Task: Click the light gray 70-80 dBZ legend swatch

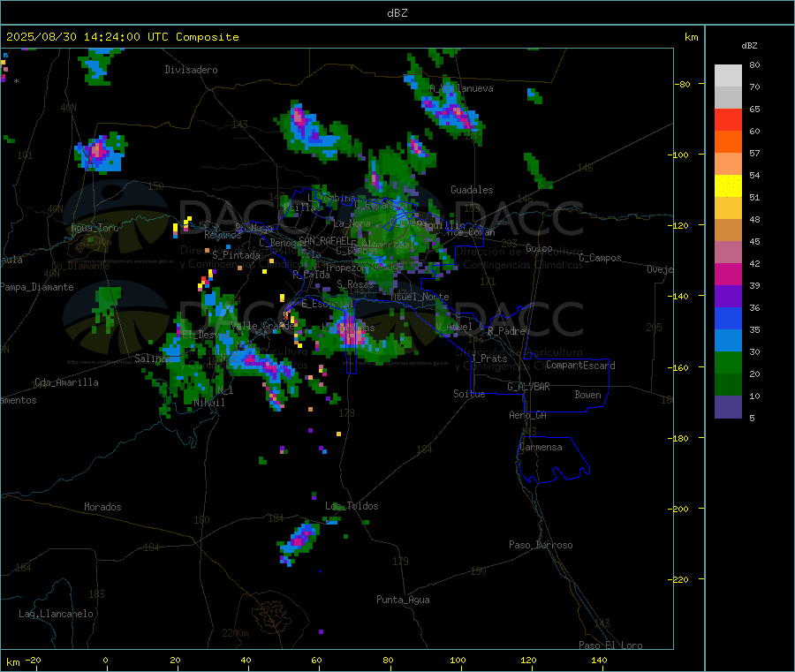Action: 728,76
